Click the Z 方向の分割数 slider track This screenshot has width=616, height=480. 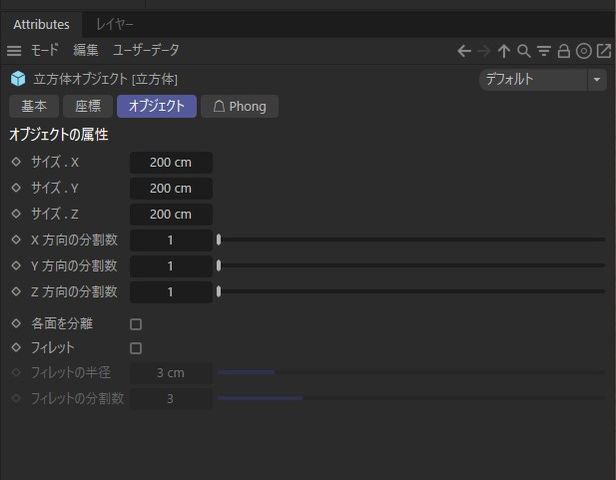[411, 291]
